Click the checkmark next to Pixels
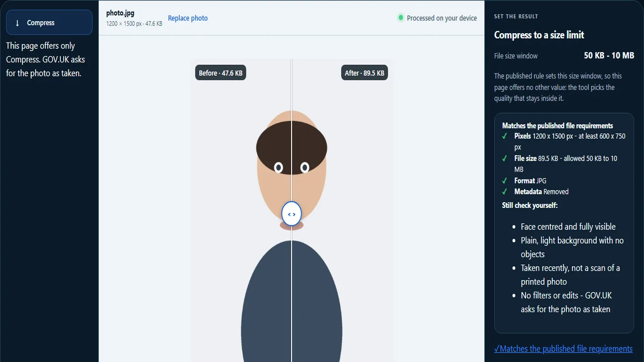 click(505, 136)
